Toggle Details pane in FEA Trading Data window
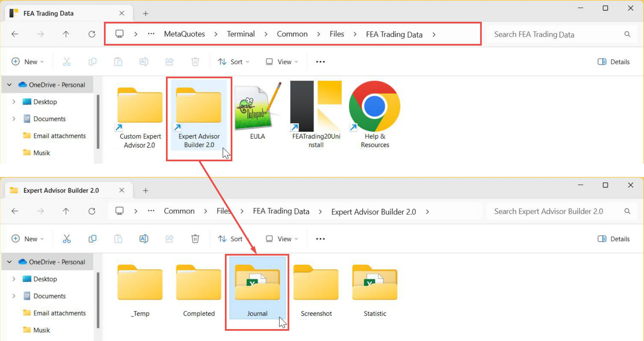This screenshot has width=644, height=341. click(613, 62)
